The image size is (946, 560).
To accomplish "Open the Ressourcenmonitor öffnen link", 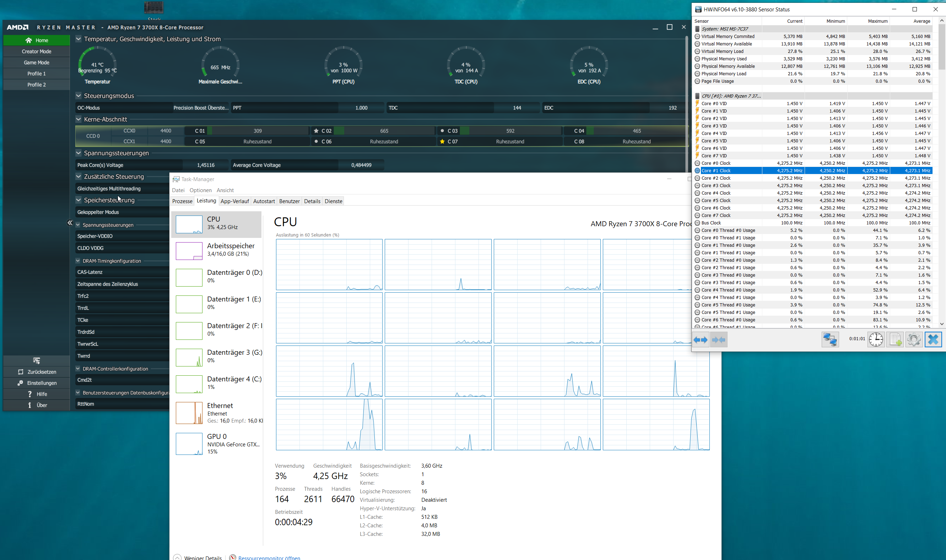I will coord(269,558).
